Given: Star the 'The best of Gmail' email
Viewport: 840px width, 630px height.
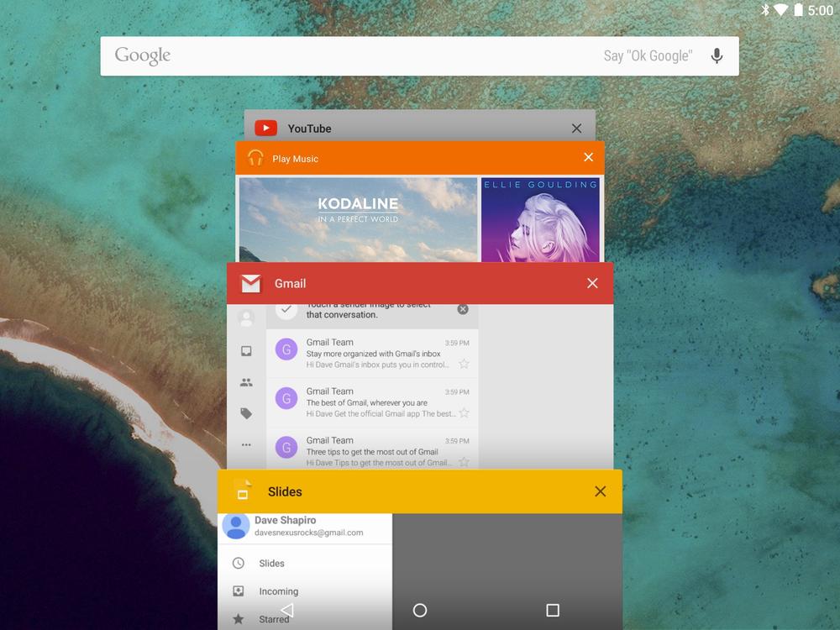Looking at the screenshot, I should point(464,412).
